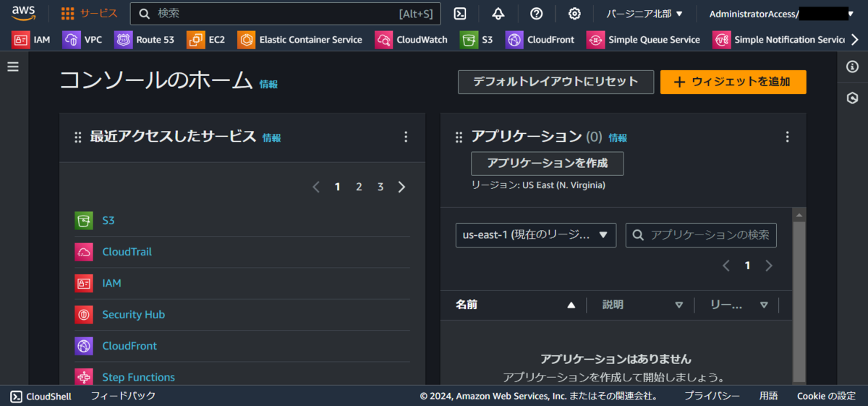This screenshot has height=406, width=868.
Task: Open VPC favorite shortcut icon
Action: tap(72, 40)
